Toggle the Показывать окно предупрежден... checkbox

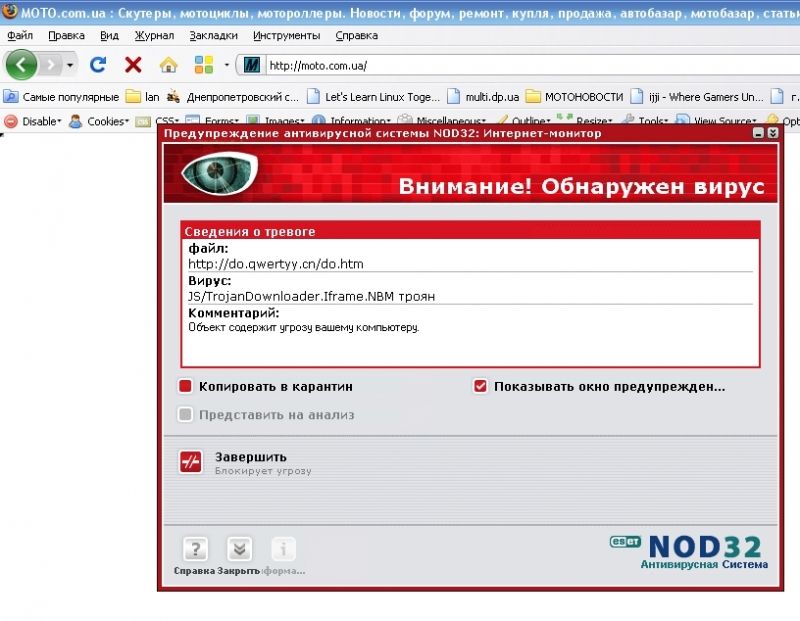coord(480,386)
